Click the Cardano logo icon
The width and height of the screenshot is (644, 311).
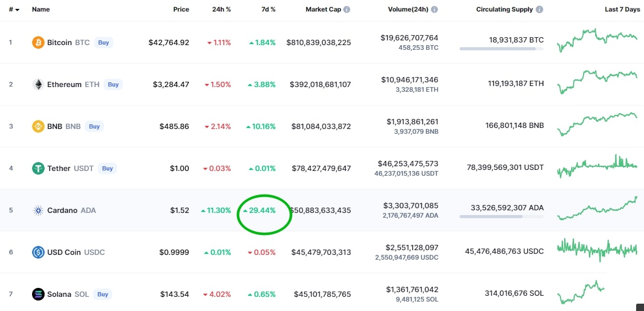(x=38, y=210)
